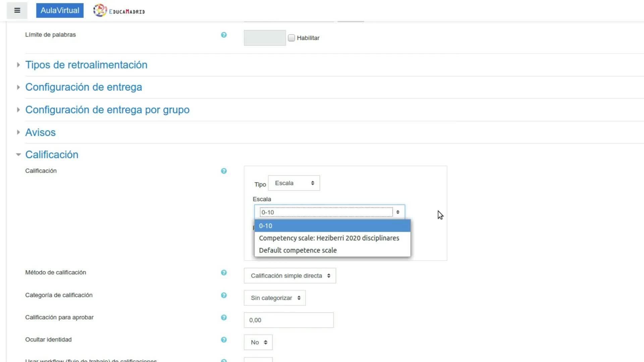Select the 0-10 scale option

click(x=332, y=226)
